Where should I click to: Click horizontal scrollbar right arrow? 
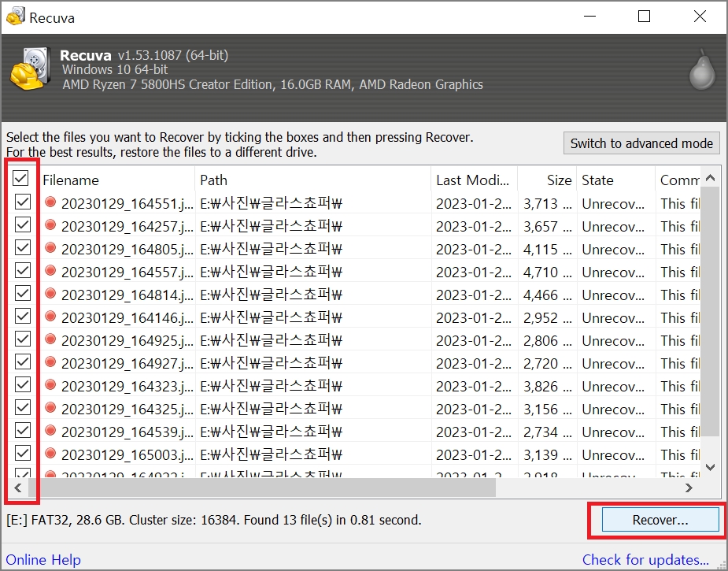pyautogui.click(x=689, y=488)
